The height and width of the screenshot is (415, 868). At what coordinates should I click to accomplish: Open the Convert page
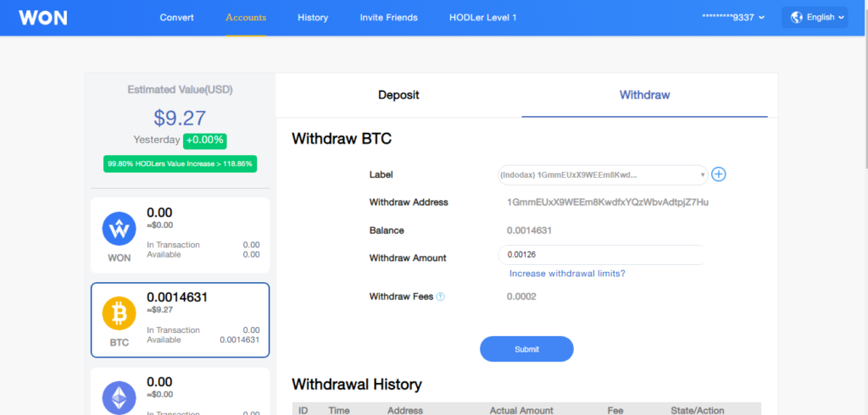pyautogui.click(x=176, y=18)
